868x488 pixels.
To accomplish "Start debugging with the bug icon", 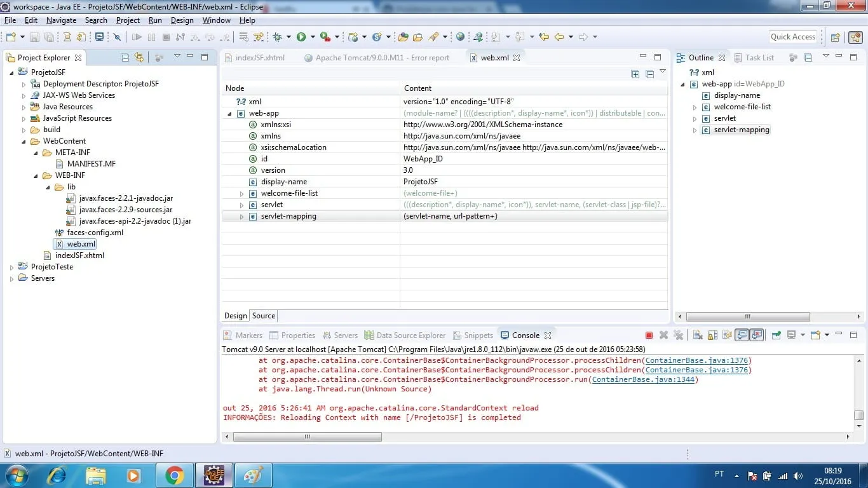I will pos(278,37).
